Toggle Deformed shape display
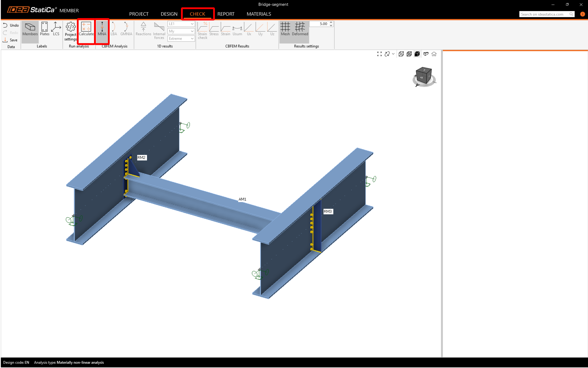Screen dimensions: 588x368 point(300,29)
